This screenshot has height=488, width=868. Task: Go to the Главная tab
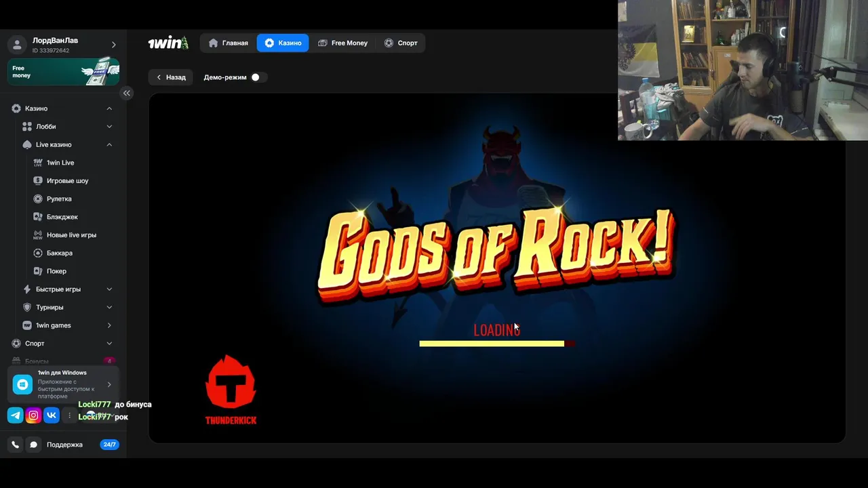[228, 43]
